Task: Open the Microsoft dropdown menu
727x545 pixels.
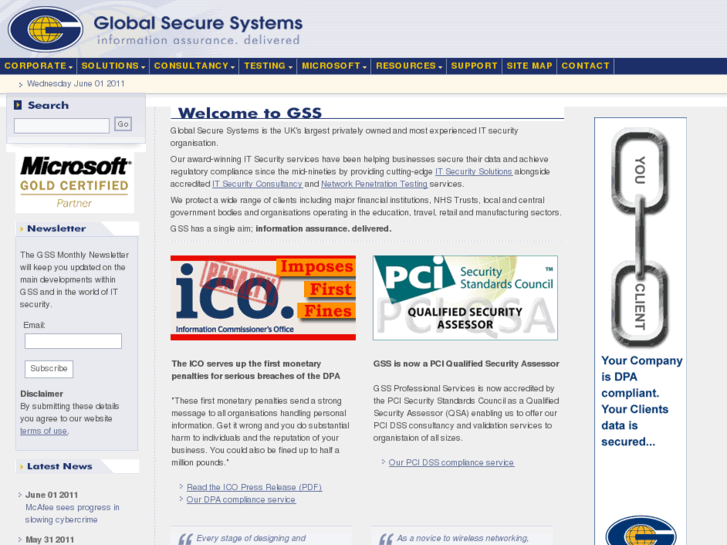Action: pyautogui.click(x=334, y=66)
